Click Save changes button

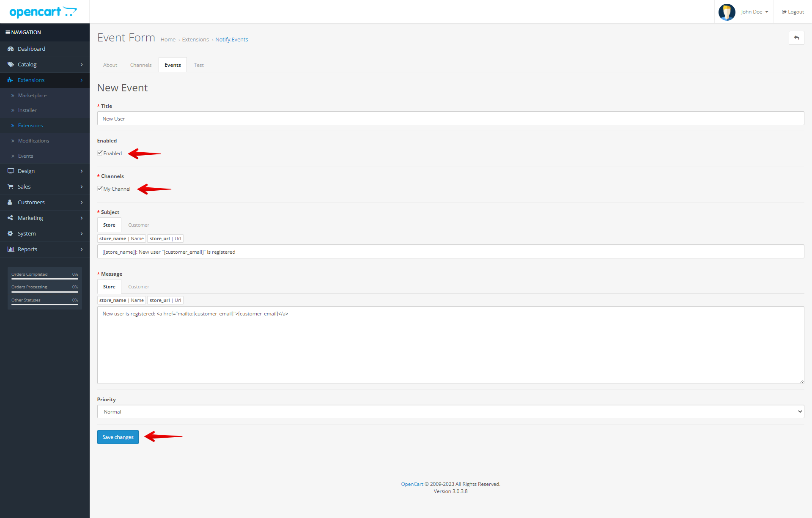[x=118, y=437]
